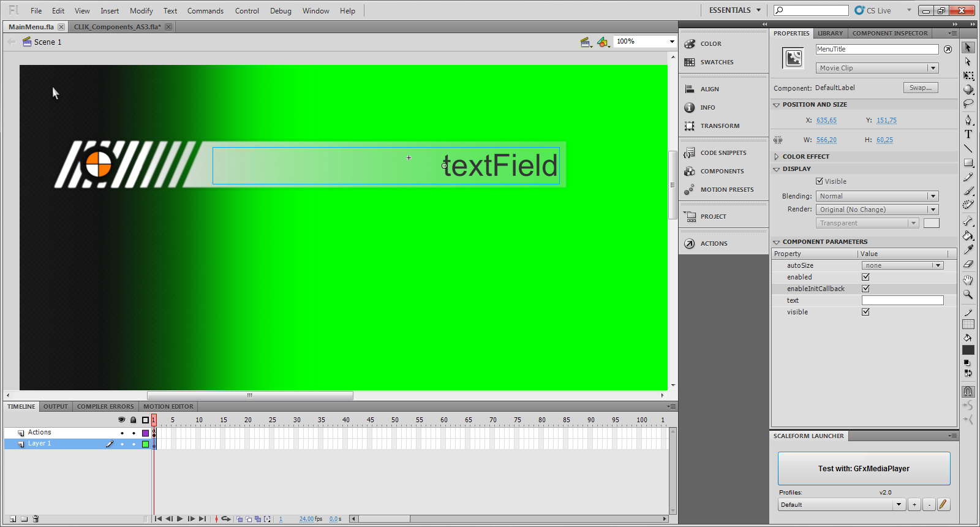Open the Code Snippets panel

[x=723, y=153]
